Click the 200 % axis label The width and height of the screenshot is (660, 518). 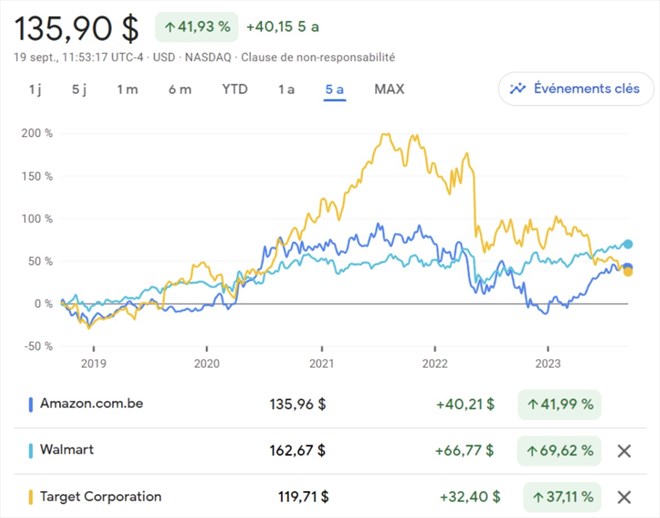[37, 133]
